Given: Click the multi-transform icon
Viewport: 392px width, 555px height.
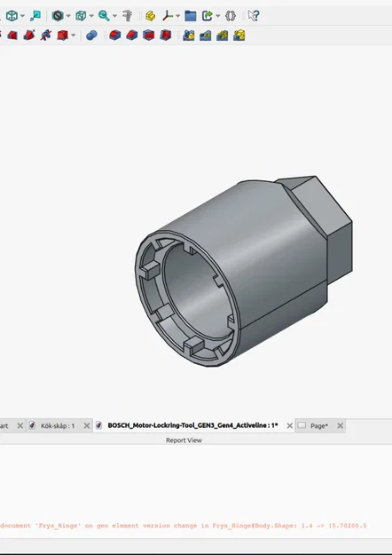Looking at the screenshot, I should point(239,35).
